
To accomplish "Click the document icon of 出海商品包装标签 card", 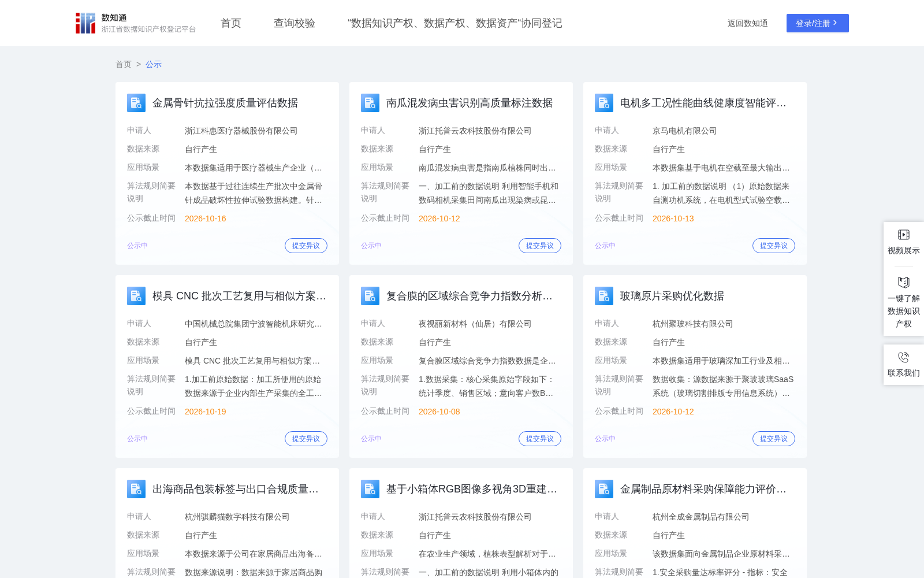I will click(136, 489).
